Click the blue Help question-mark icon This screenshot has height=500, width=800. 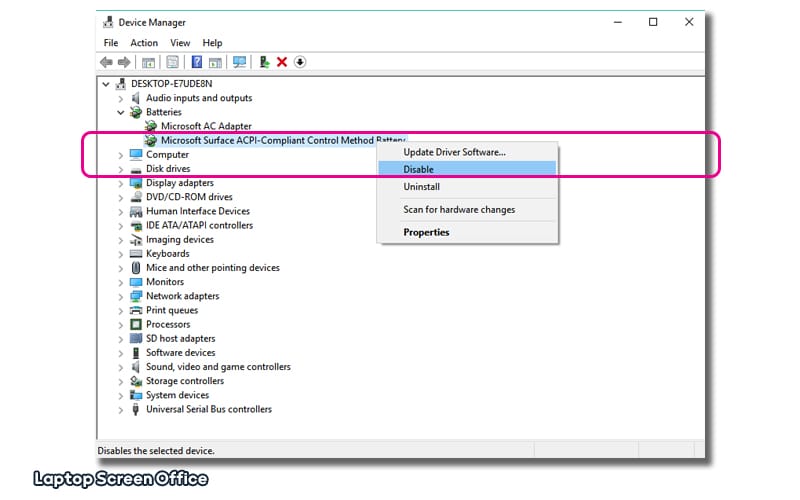[x=197, y=62]
